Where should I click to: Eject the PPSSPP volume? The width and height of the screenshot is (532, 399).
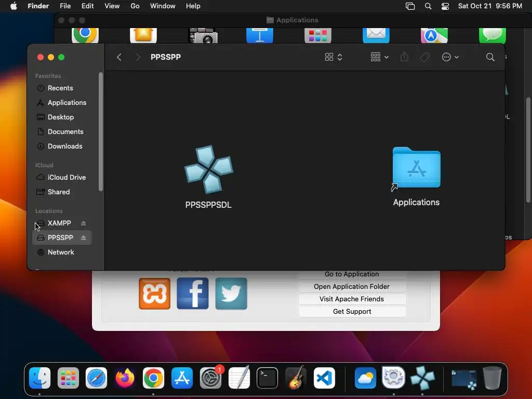point(84,238)
